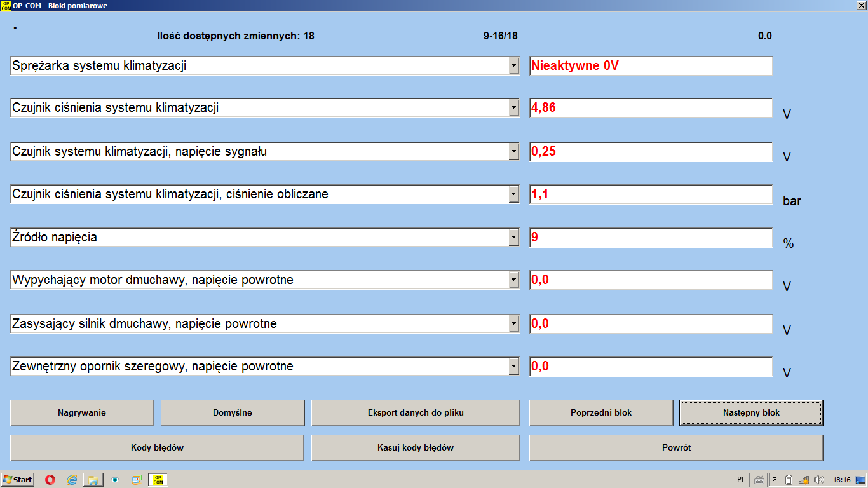Click the on-screen keyboard tray icon
Viewport: 868px width, 488px height.
click(x=759, y=480)
